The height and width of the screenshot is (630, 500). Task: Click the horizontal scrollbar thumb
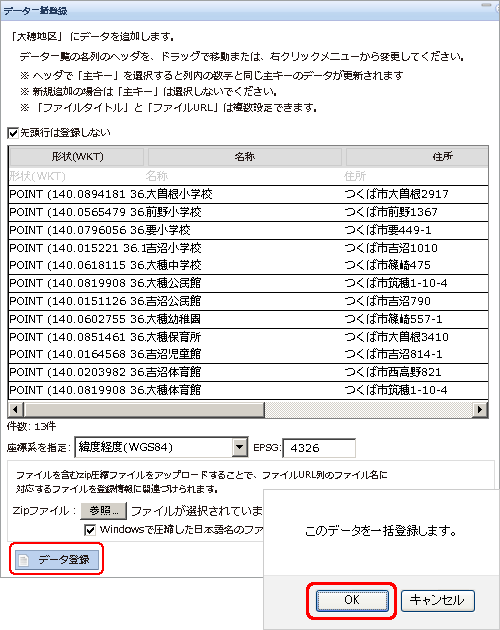point(144,410)
